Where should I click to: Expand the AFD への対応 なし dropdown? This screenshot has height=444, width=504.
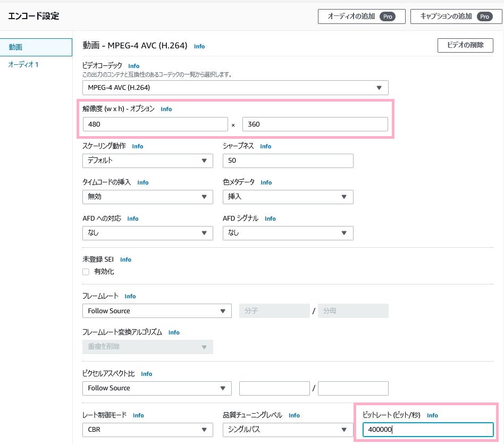pyautogui.click(x=148, y=233)
